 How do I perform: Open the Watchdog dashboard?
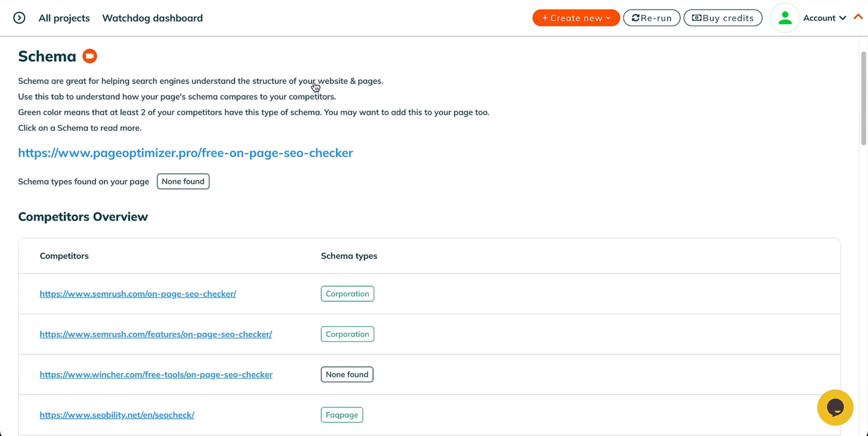coord(152,18)
